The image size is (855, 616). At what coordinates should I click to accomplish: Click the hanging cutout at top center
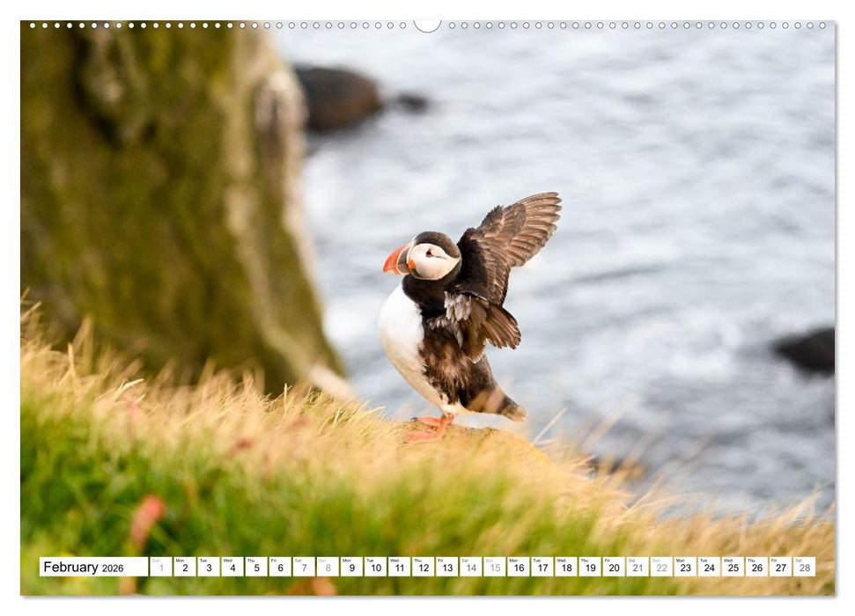[427, 22]
